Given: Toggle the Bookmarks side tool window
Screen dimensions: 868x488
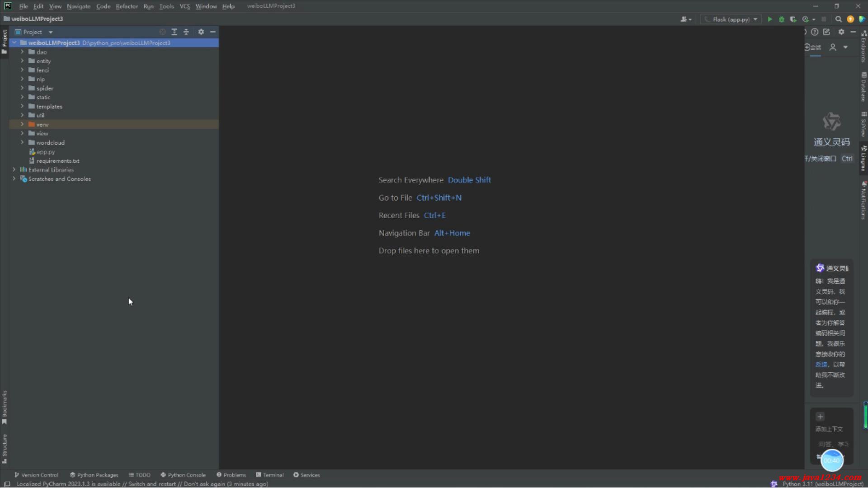Looking at the screenshot, I should pos(5,407).
